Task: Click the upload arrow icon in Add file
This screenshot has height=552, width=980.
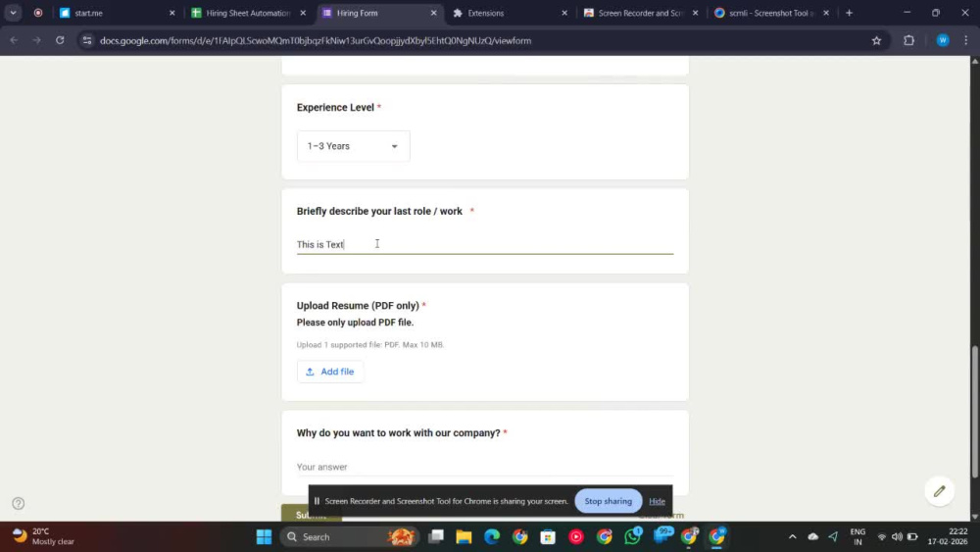Action: (310, 372)
